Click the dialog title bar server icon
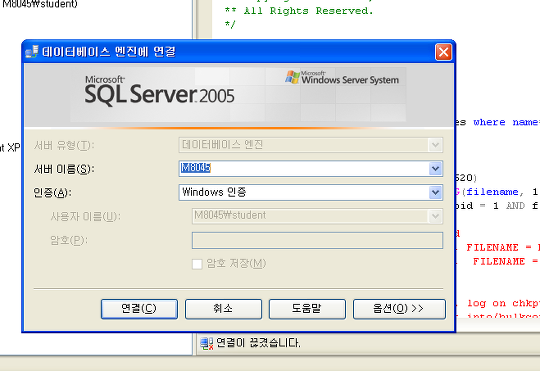 (32, 52)
